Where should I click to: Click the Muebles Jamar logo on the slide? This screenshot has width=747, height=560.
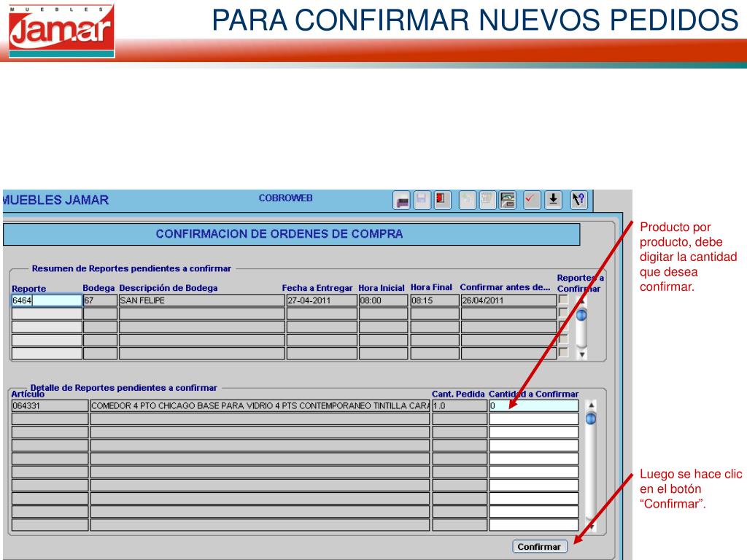click(61, 31)
